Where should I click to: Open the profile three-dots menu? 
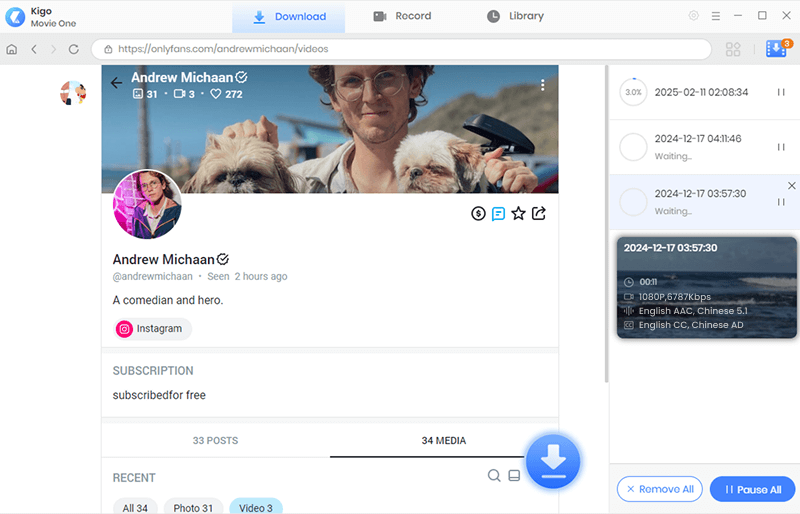(542, 85)
